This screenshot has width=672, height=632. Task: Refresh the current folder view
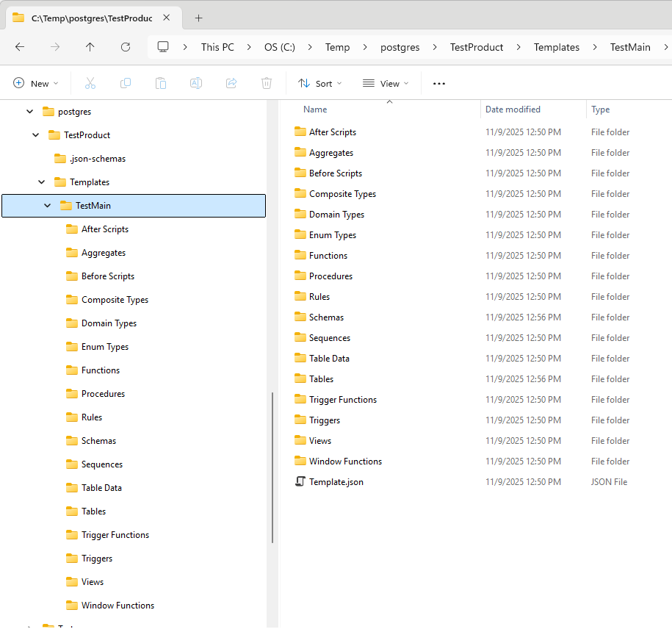pyautogui.click(x=124, y=47)
